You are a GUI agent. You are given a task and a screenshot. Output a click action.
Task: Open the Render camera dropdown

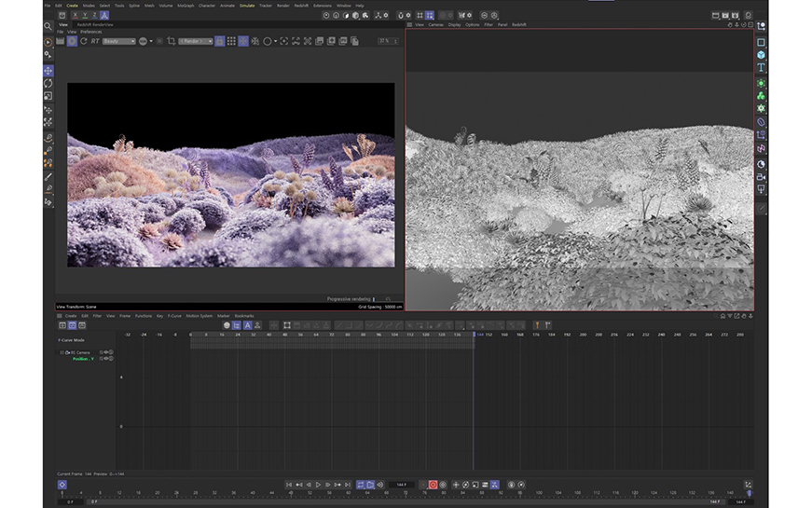click(196, 41)
